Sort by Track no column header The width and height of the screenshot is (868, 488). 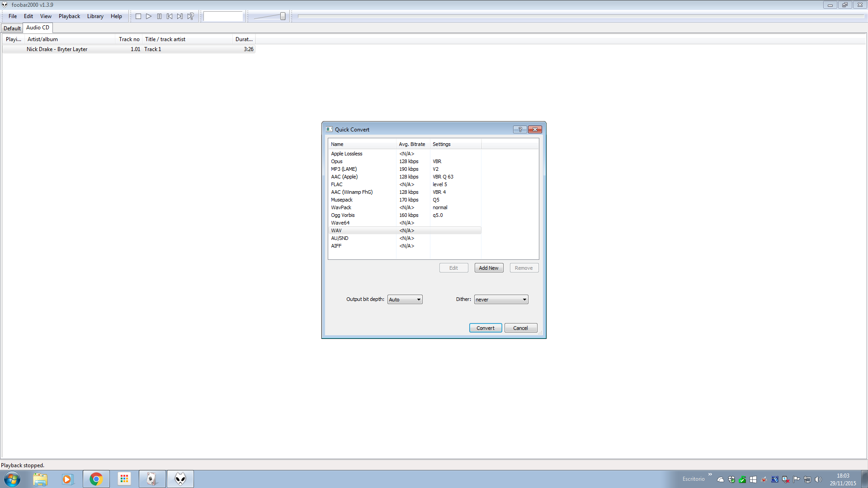tap(129, 39)
